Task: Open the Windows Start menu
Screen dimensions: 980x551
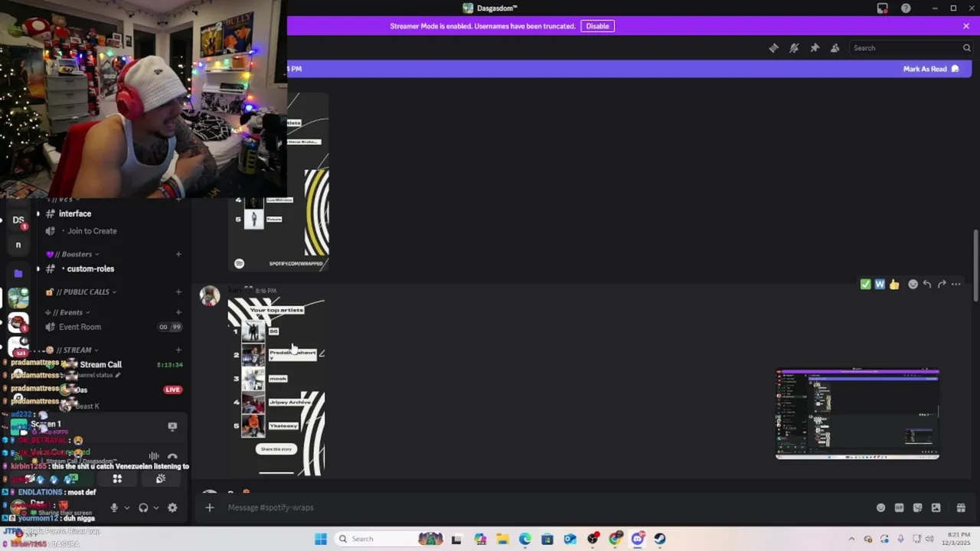Action: point(321,539)
